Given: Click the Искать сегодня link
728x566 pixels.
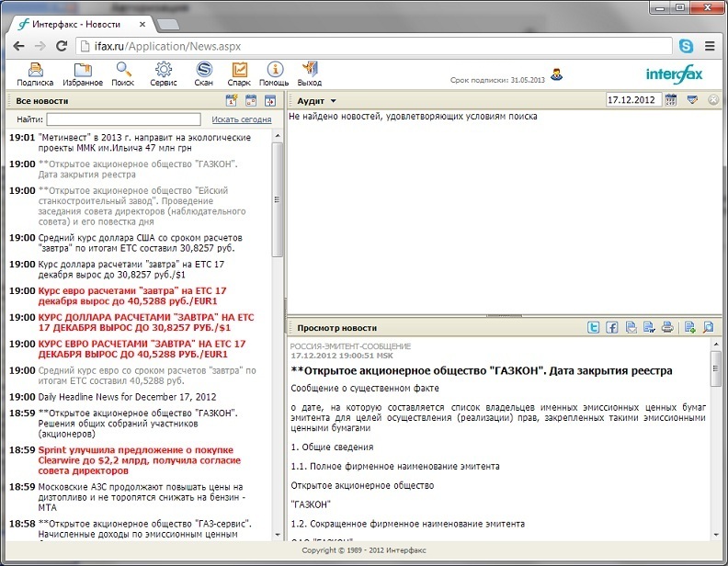Looking at the screenshot, I should (242, 119).
